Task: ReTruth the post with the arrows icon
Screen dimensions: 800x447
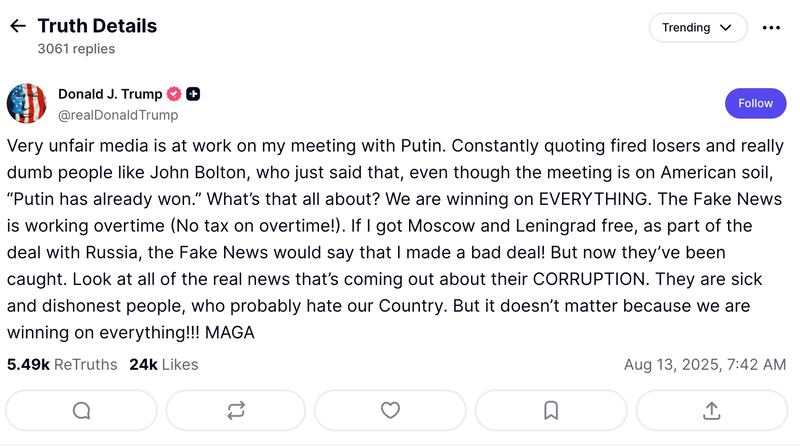Action: tap(236, 410)
